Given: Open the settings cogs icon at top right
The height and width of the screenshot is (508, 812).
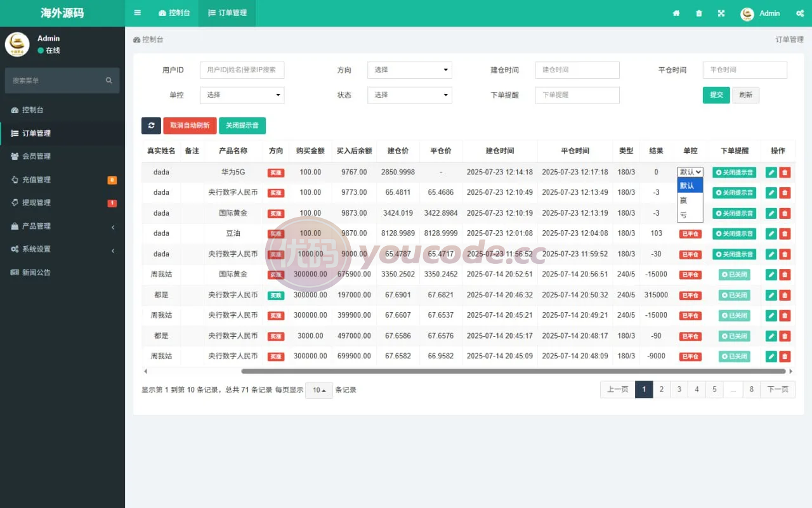Looking at the screenshot, I should coord(799,13).
